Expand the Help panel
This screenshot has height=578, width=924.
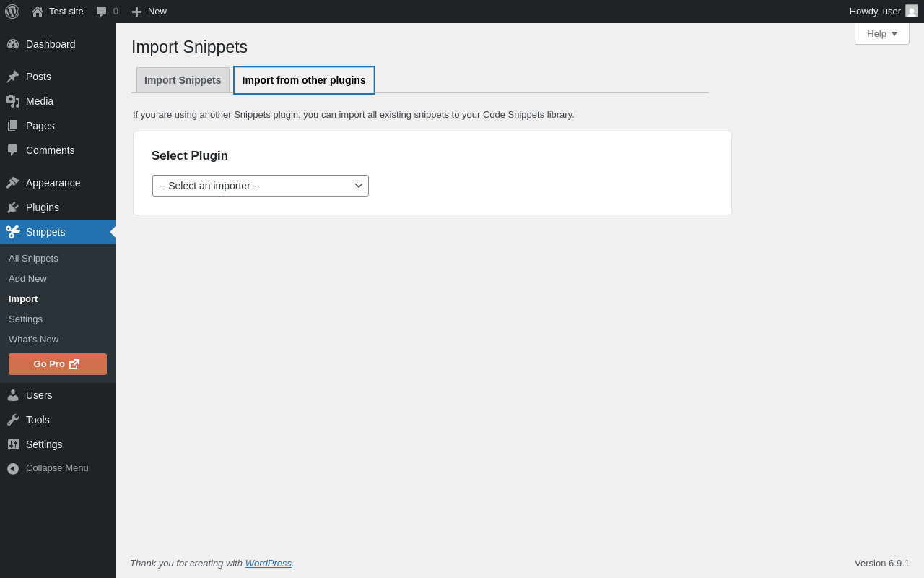(x=881, y=34)
